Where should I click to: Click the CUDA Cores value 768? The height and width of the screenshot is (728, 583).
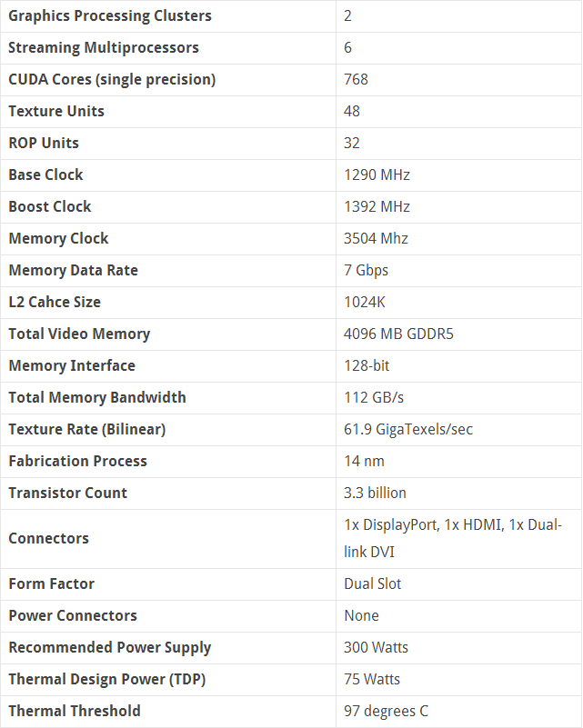[356, 79]
